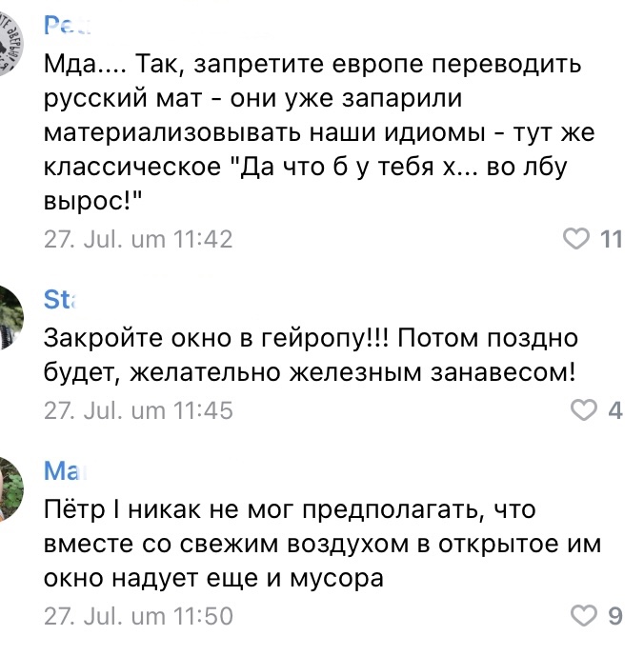Open profile name starting with 'Ma'
The height and width of the screenshot is (656, 644).
65,471
